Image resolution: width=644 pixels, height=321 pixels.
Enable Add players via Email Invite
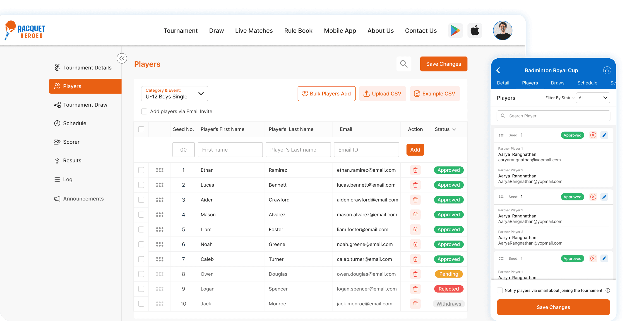pyautogui.click(x=144, y=112)
